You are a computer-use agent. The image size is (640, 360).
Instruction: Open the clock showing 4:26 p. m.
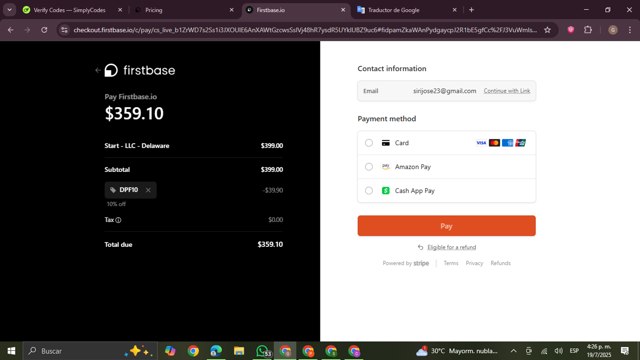599,351
